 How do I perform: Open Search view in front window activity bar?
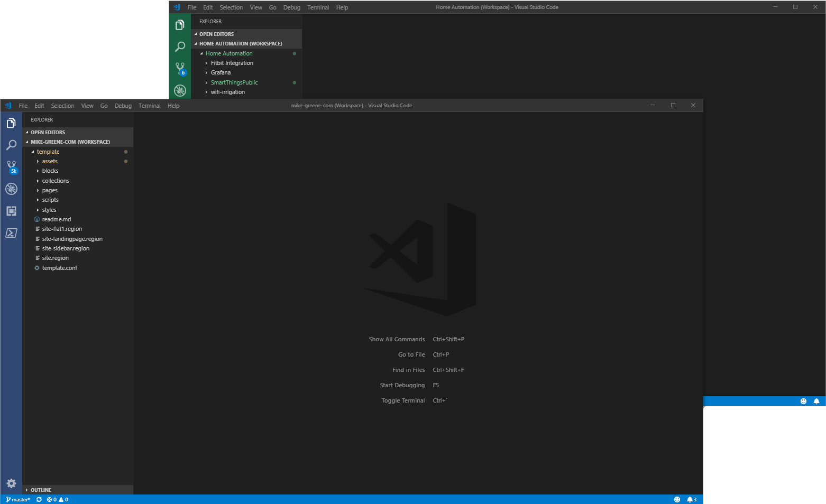tap(11, 145)
